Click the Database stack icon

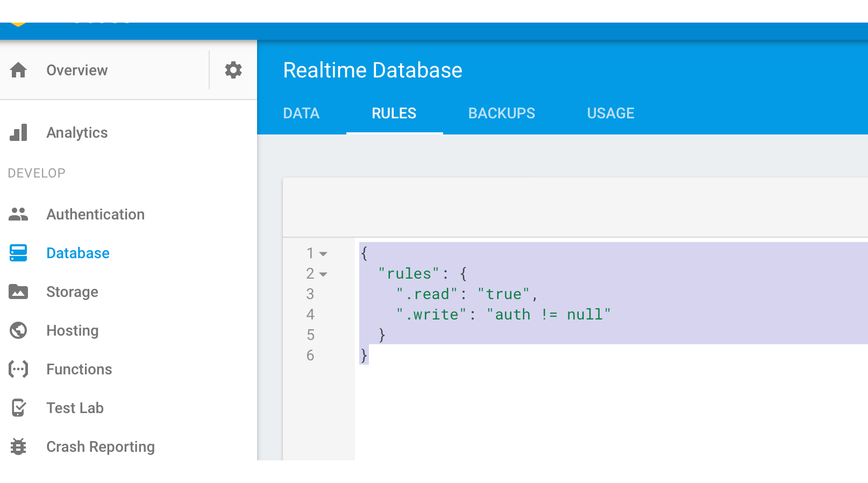coord(18,253)
